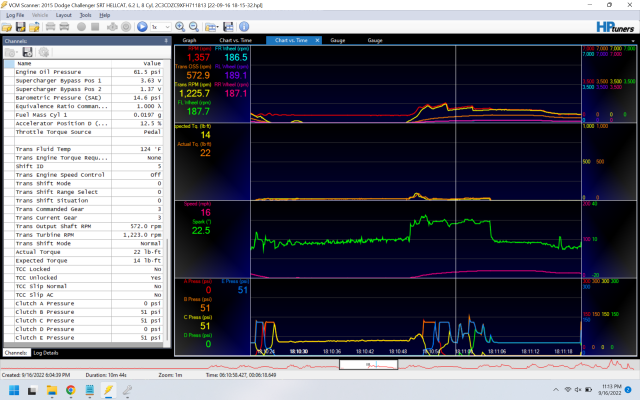
Task: Select the Log Details bottom tab
Action: pos(46,353)
